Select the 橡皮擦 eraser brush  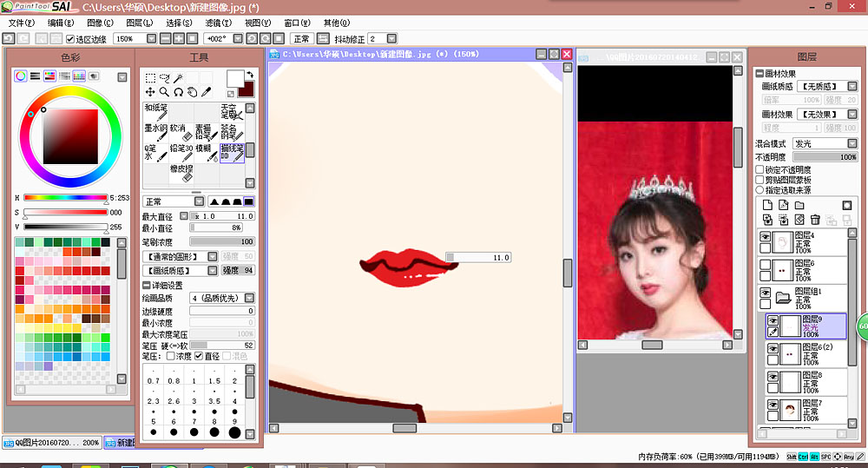(181, 172)
